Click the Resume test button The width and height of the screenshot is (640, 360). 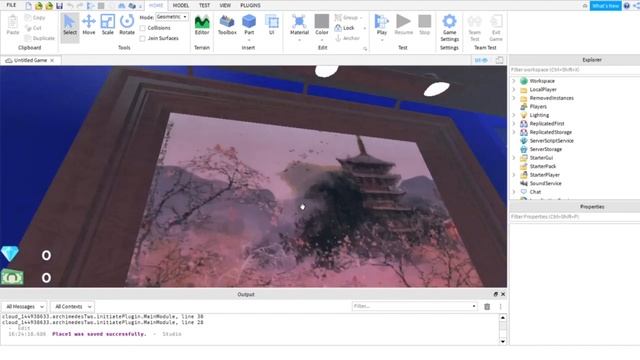pos(403,25)
